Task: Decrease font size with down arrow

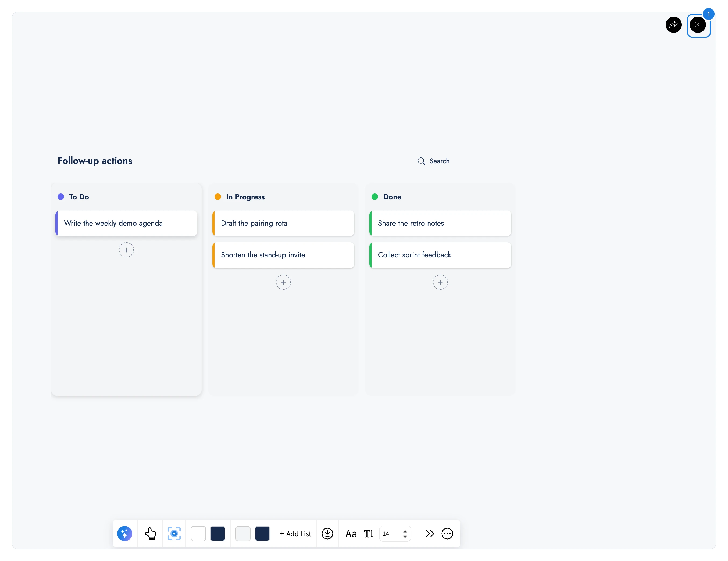Action: tap(405, 537)
